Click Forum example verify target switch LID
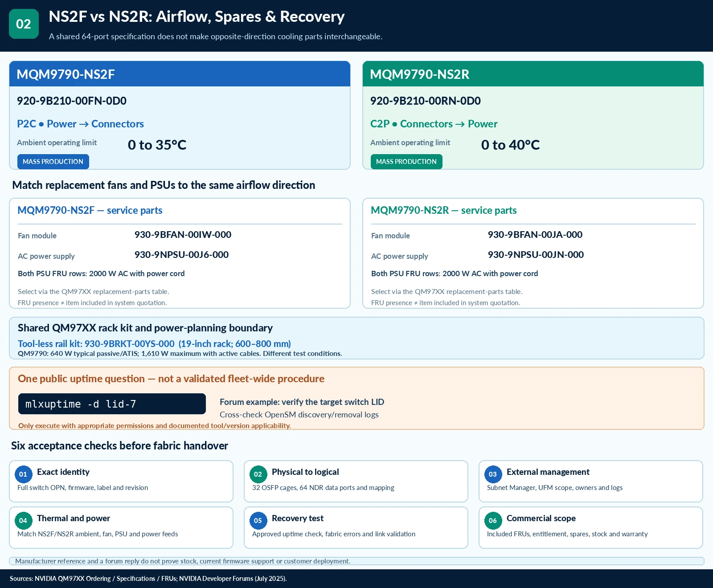Viewport: 713px width, 588px height. coord(302,402)
